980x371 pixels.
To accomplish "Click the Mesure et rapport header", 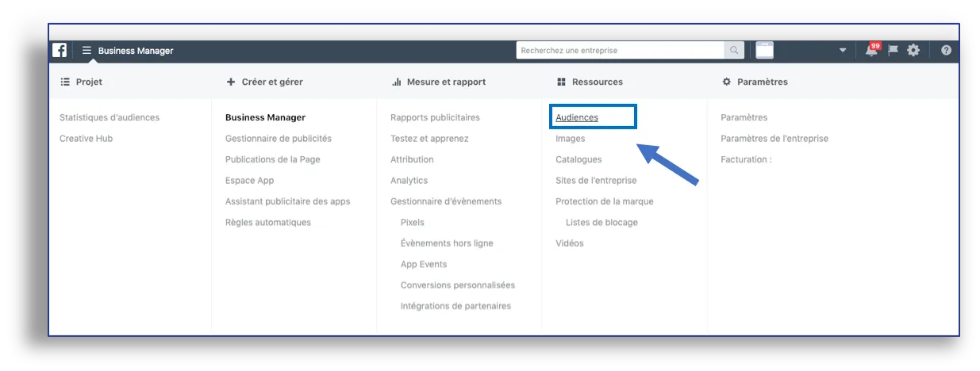I will tap(439, 82).
